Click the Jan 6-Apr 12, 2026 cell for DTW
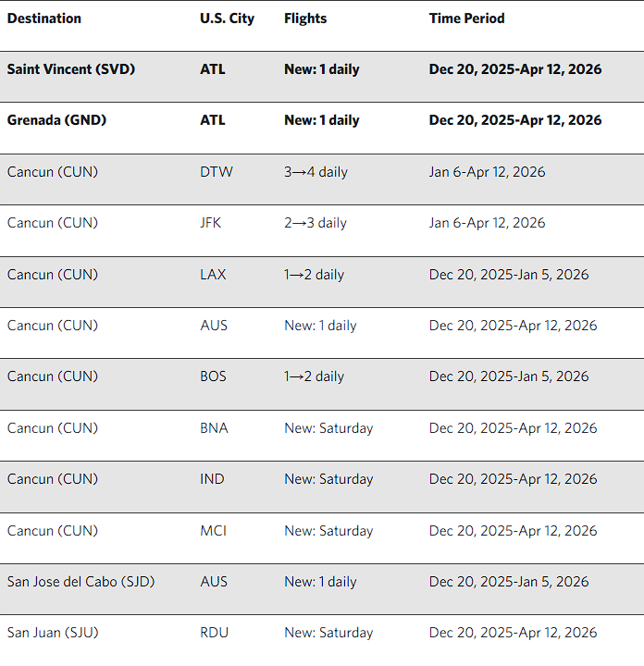 click(x=487, y=172)
